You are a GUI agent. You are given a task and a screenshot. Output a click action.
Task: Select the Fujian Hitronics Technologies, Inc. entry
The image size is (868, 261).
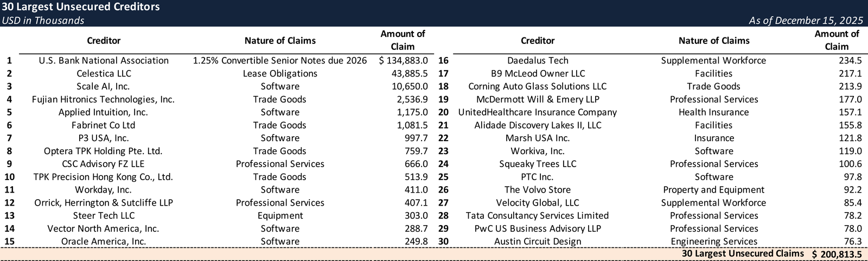pyautogui.click(x=104, y=99)
